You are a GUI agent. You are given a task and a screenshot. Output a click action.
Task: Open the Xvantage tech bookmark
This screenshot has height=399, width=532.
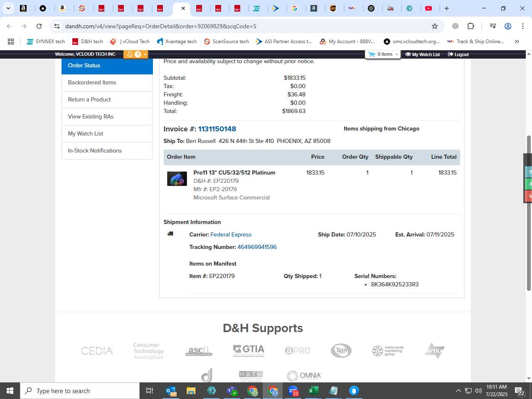click(177, 42)
